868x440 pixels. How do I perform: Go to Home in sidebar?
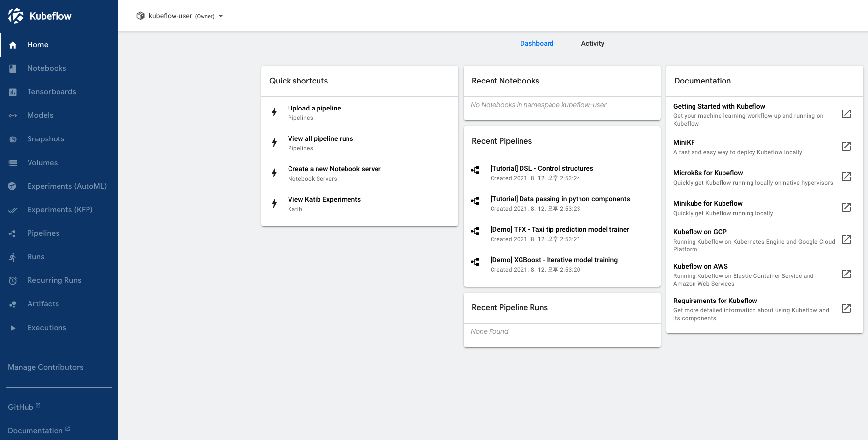pyautogui.click(x=59, y=45)
